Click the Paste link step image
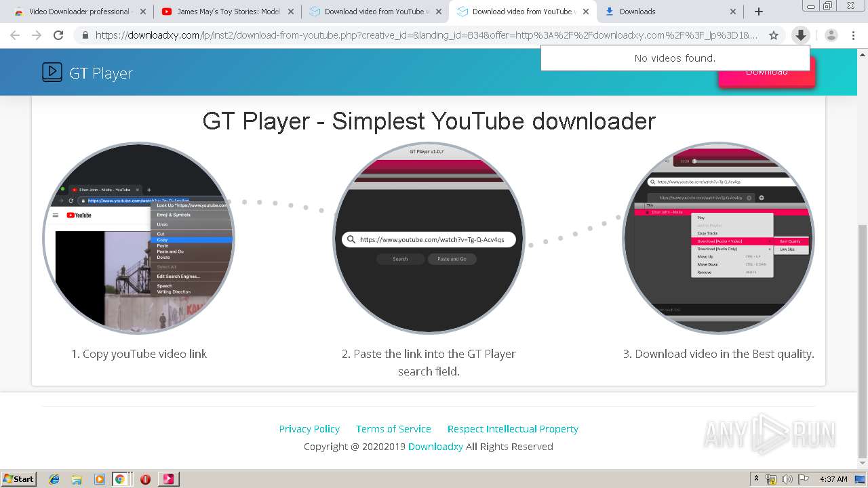868x488 pixels. point(429,238)
